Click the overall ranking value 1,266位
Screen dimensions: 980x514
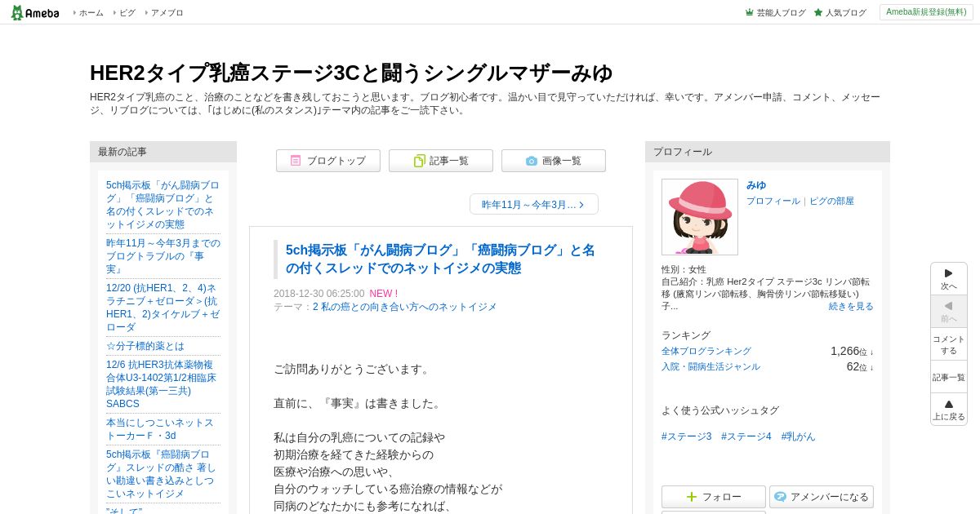point(852,351)
